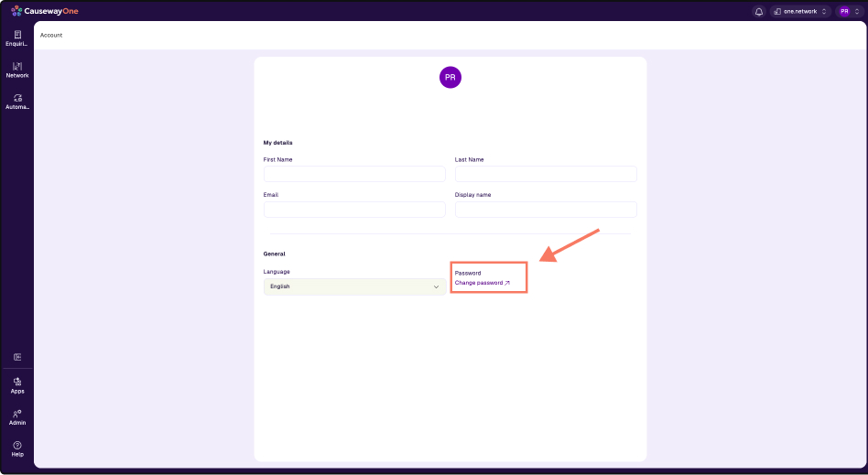The width and height of the screenshot is (868, 475).
Task: Click into the Last Name field
Action: [x=546, y=174]
